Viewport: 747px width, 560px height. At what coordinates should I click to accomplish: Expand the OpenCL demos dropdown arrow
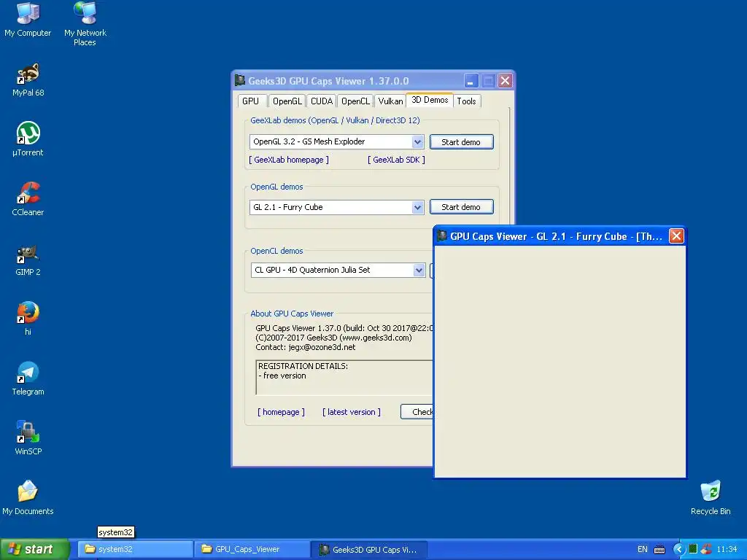coord(419,270)
